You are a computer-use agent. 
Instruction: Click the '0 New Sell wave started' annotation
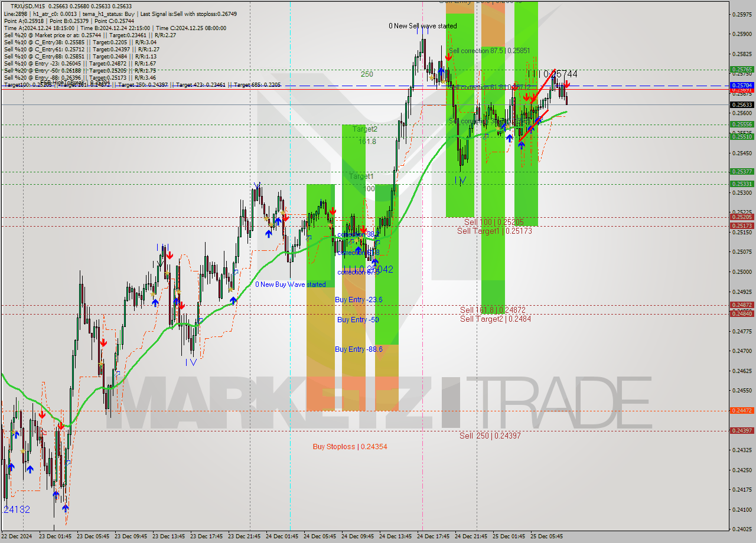click(423, 26)
